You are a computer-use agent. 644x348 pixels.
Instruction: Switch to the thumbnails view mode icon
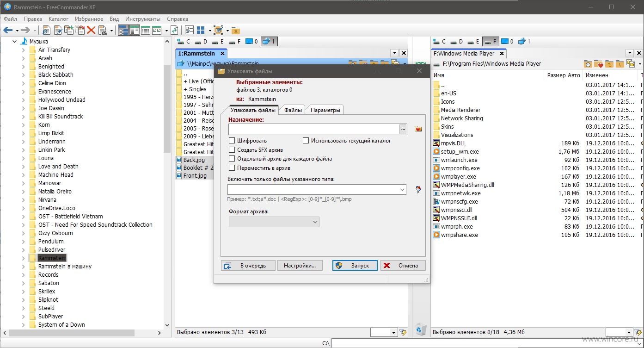point(157,30)
